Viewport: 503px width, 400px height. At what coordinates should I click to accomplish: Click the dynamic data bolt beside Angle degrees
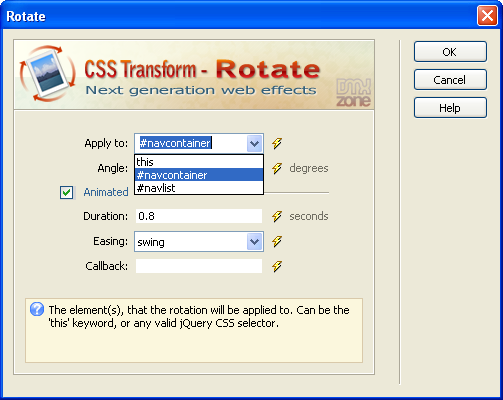277,168
